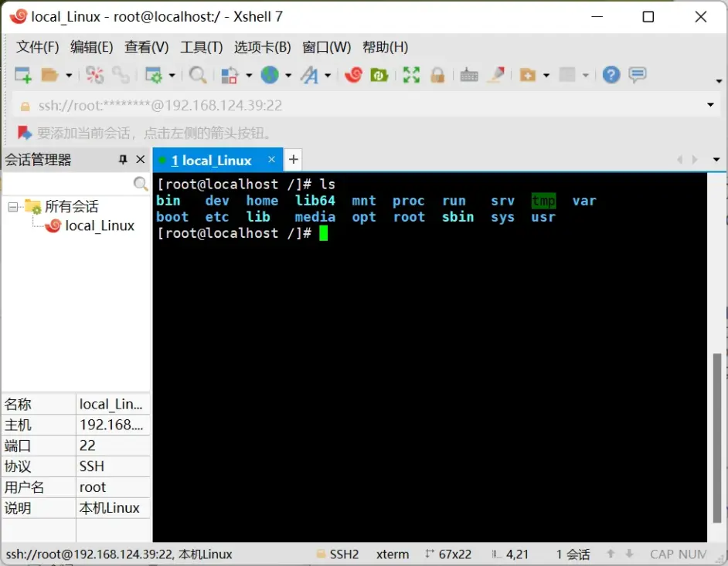Image resolution: width=728 pixels, height=566 pixels.
Task: Expand the globe encoding dropdown arrow
Action: [x=288, y=75]
